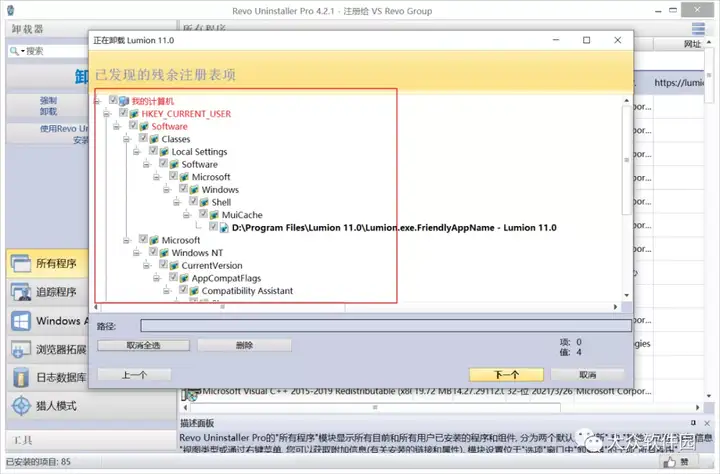Screen dimensions: 720x474
Task: Click the Revo Uninstaller app icon in title bar
Action: tap(11, 10)
